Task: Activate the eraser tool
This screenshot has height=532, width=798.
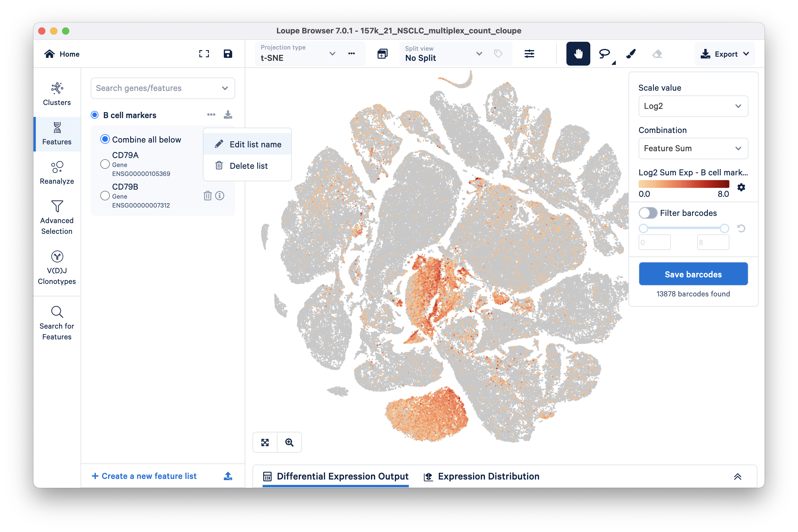Action: pos(657,54)
